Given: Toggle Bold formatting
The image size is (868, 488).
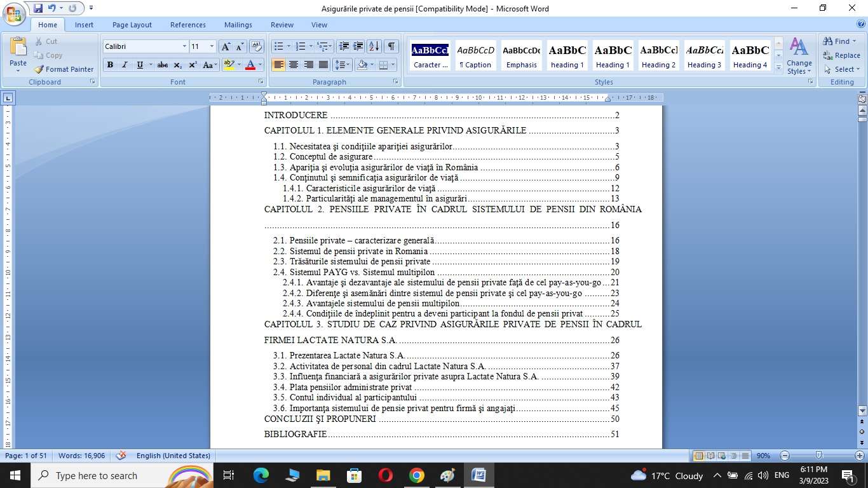Looking at the screenshot, I should 110,65.
